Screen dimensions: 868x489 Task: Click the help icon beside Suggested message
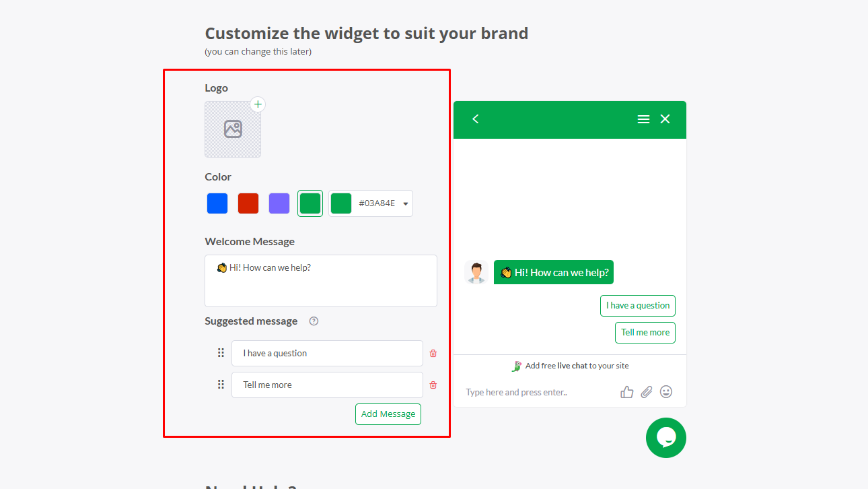tap(313, 321)
